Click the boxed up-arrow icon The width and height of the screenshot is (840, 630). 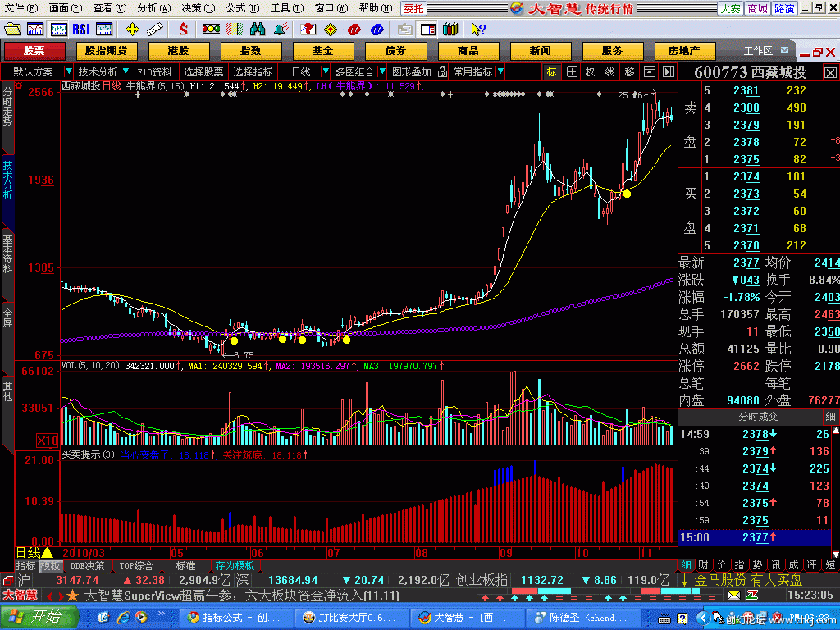pyautogui.click(x=650, y=72)
